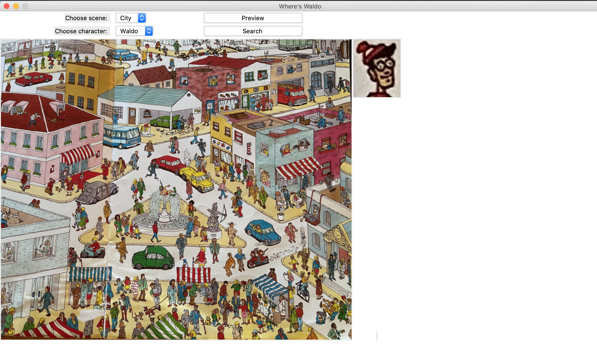The height and width of the screenshot is (364, 597).
Task: Click the 'Choose character:' label
Action: [81, 31]
